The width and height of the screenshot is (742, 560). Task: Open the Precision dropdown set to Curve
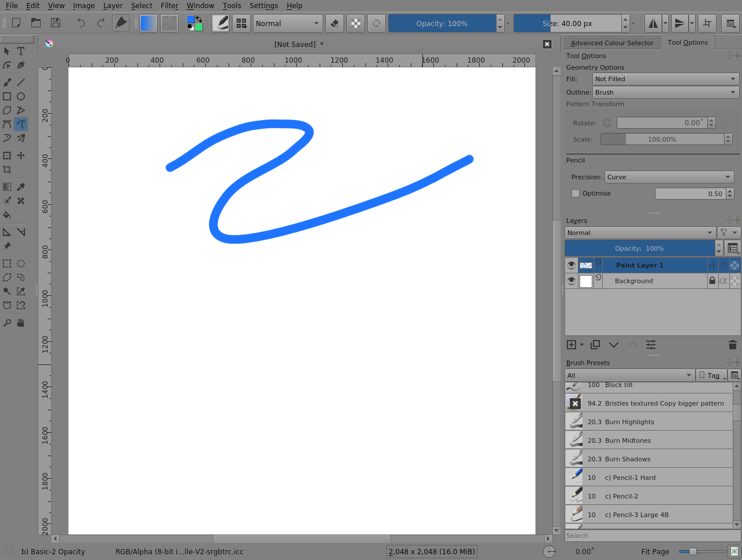point(668,177)
